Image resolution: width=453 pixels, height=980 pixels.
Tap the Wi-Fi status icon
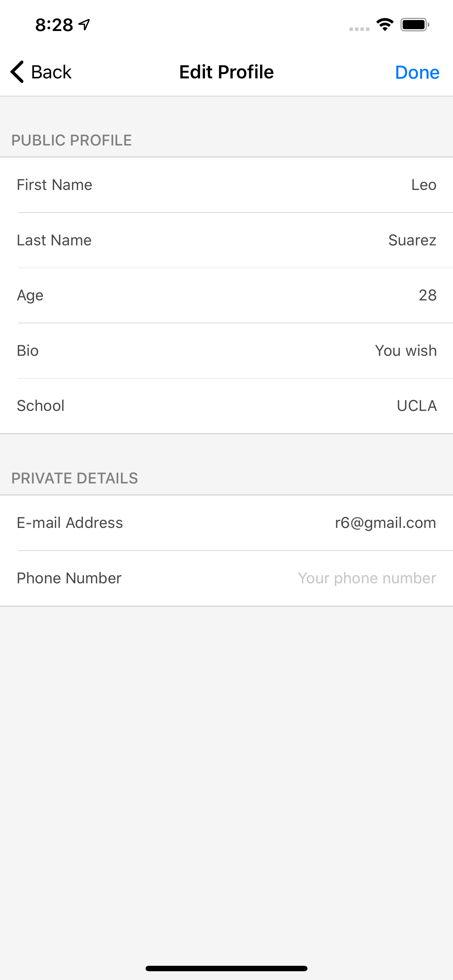coord(384,25)
